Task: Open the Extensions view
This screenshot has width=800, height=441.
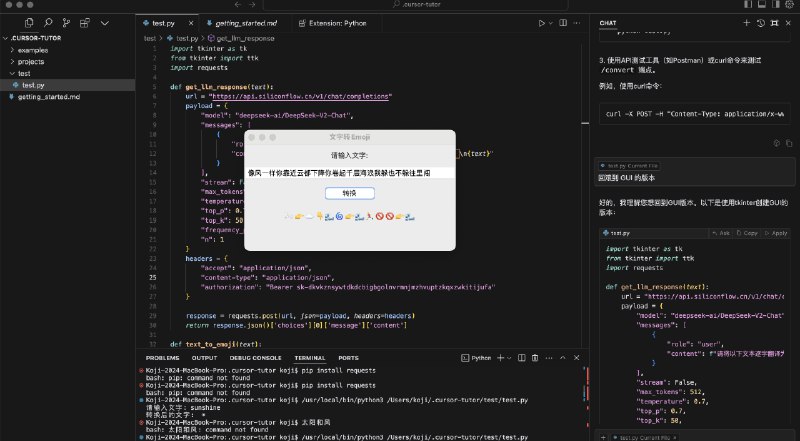Action: click(x=85, y=22)
